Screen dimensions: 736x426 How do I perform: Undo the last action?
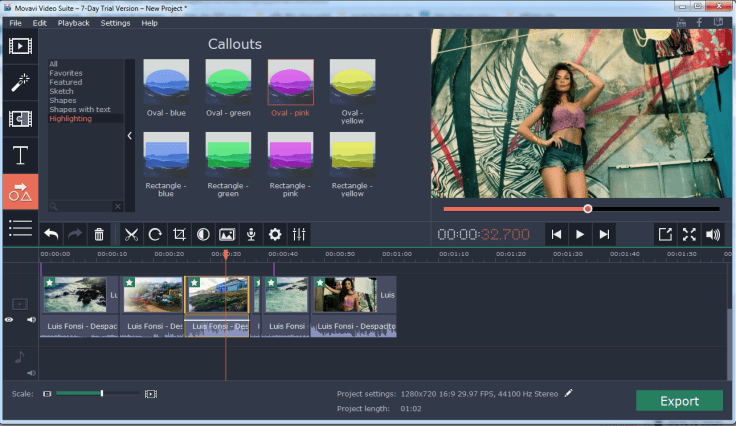click(x=51, y=234)
